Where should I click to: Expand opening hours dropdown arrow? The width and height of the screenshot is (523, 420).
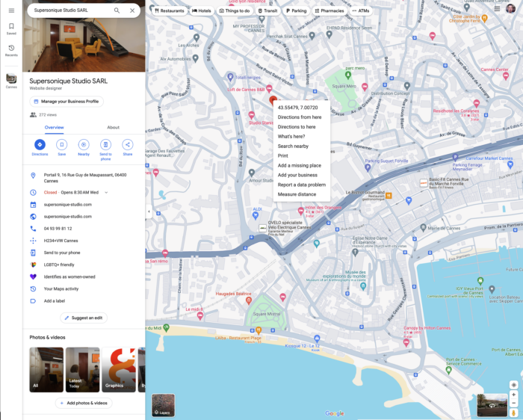pyautogui.click(x=106, y=192)
